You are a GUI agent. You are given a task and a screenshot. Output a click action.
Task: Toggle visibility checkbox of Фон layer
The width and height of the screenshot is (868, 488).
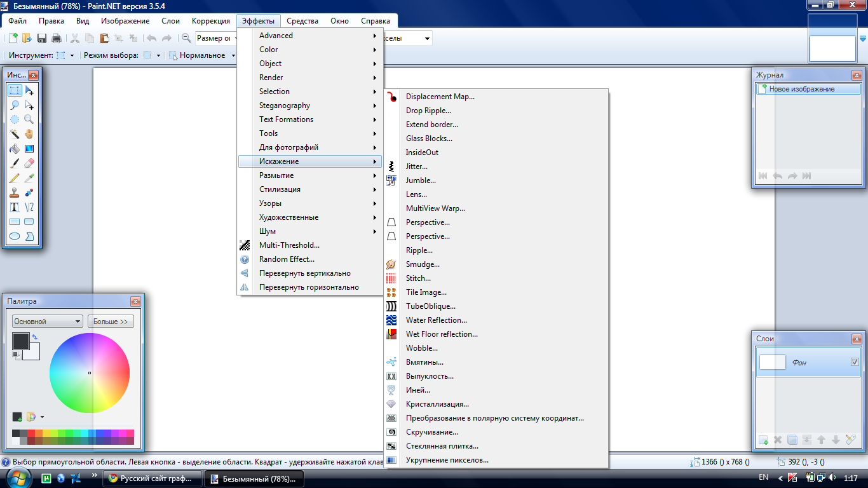[x=855, y=362]
